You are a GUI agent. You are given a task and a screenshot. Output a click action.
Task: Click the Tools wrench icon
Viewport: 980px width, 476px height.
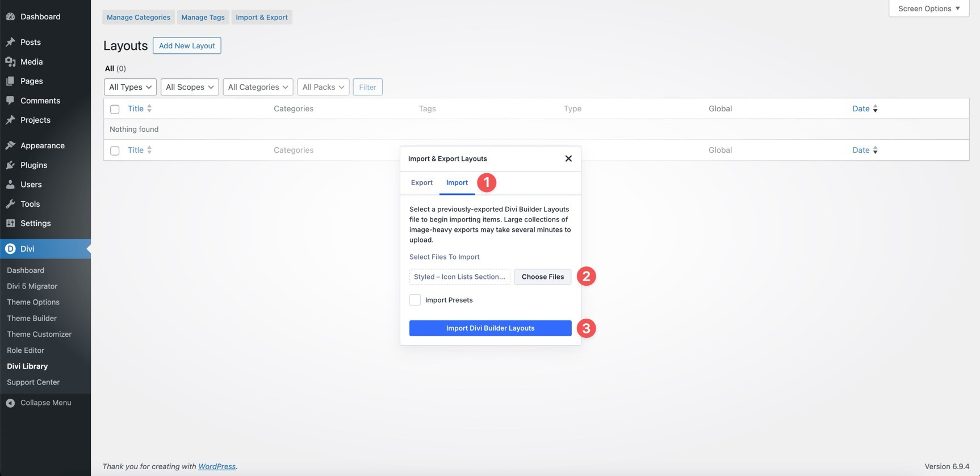(10, 204)
